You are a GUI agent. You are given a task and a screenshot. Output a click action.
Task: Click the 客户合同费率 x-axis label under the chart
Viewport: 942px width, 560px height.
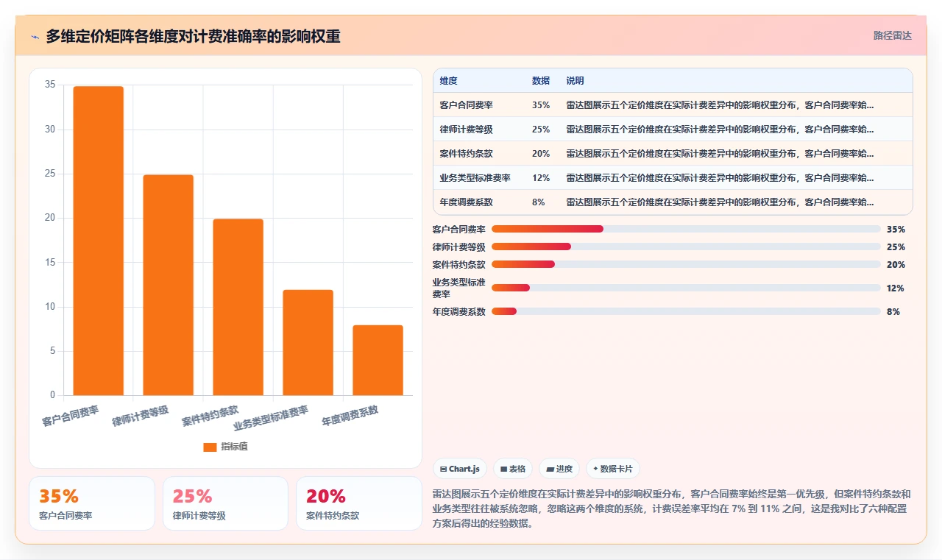pyautogui.click(x=71, y=416)
